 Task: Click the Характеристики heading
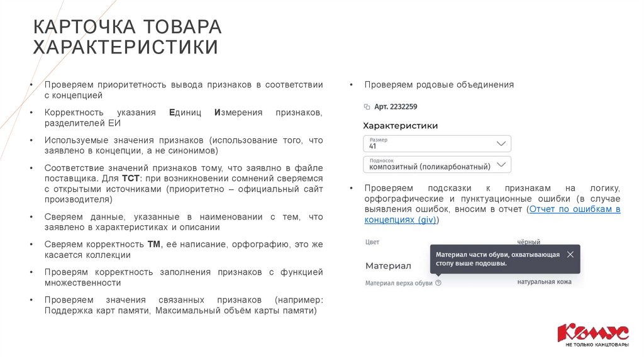(x=401, y=126)
